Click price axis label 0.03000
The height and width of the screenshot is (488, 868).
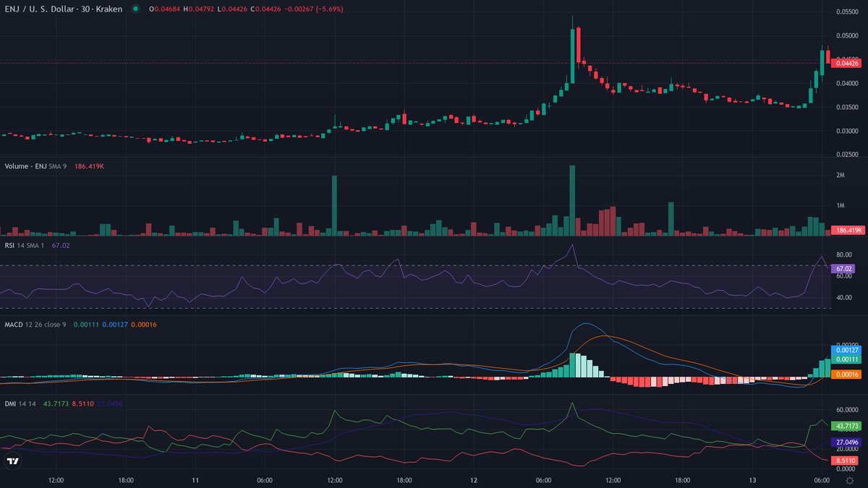[847, 132]
